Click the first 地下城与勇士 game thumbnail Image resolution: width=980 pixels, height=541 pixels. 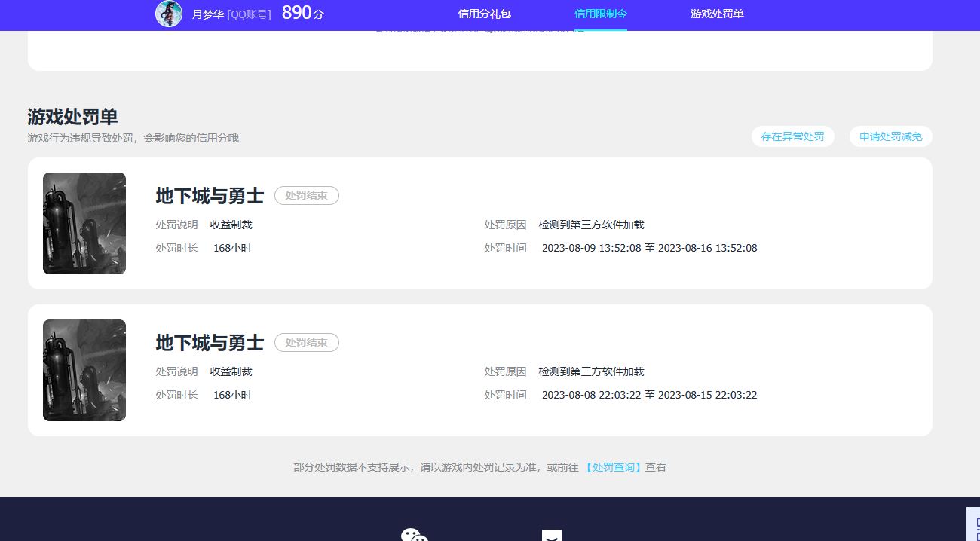pyautogui.click(x=84, y=224)
